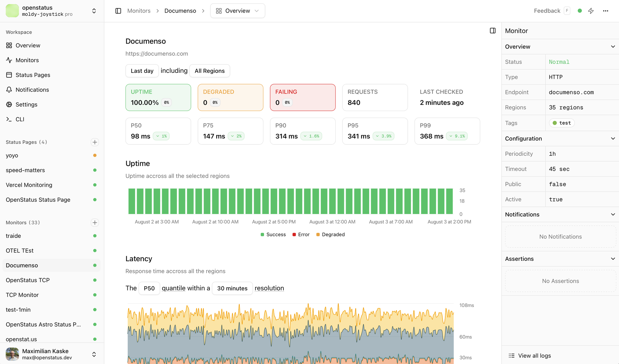Open the Vercel Monitoring status page
This screenshot has height=364, width=619.
[x=52, y=185]
